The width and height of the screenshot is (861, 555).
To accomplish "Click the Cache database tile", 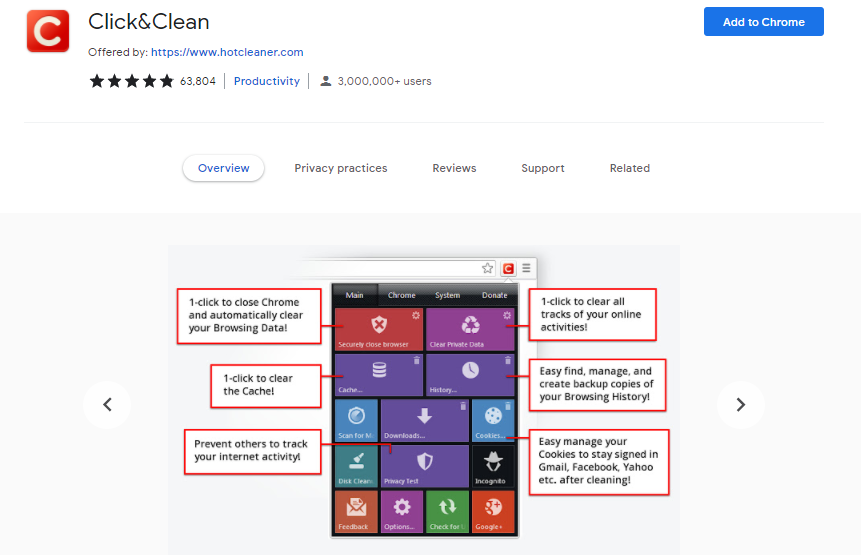I will 379,374.
